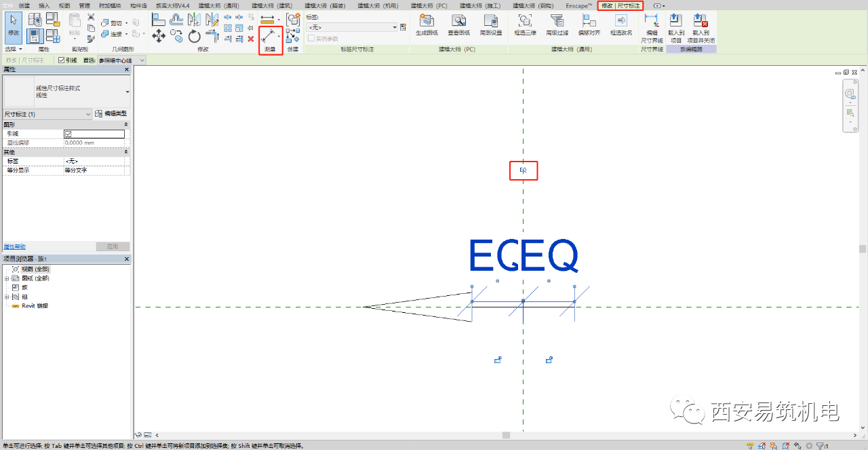
Task: Open 高级过滤 filter tool
Action: click(x=557, y=24)
